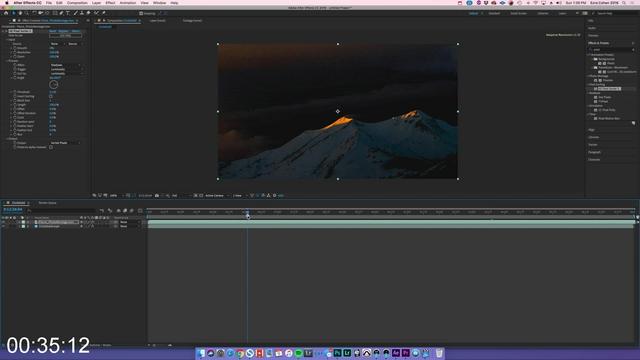Select the Selection tool
The height and width of the screenshot is (360, 640).
pos(13,13)
